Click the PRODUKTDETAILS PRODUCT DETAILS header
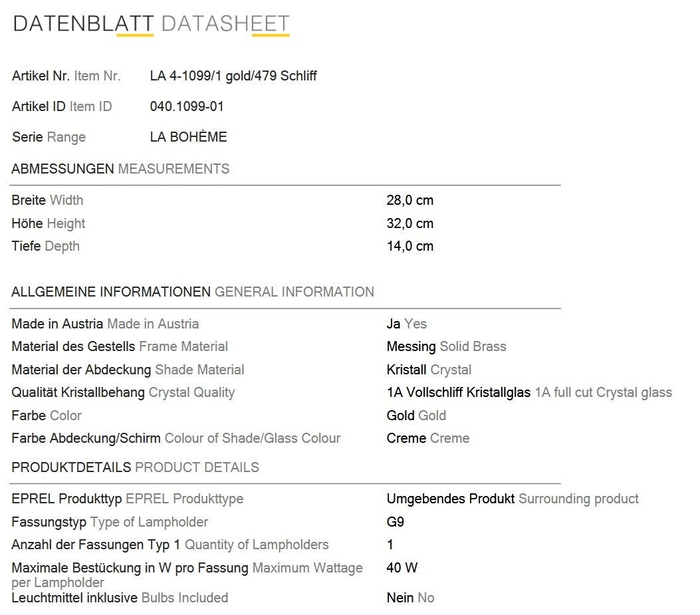This screenshot has height=615, width=700. [135, 467]
